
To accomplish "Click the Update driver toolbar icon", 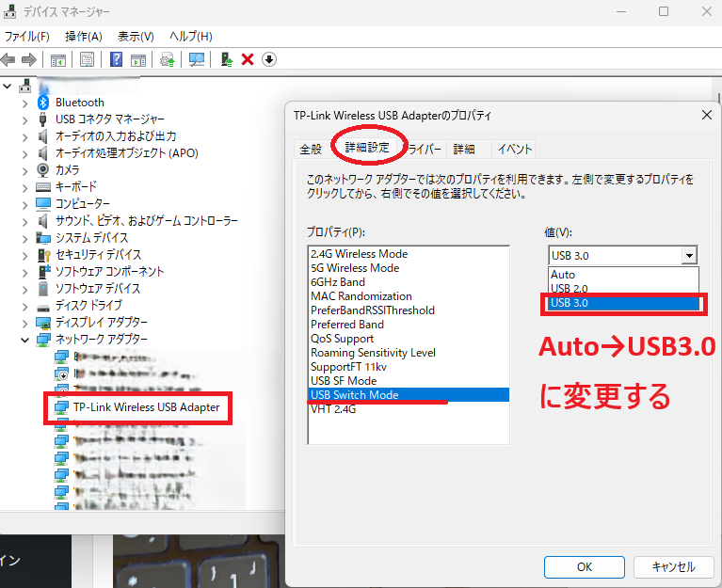I will (x=168, y=60).
